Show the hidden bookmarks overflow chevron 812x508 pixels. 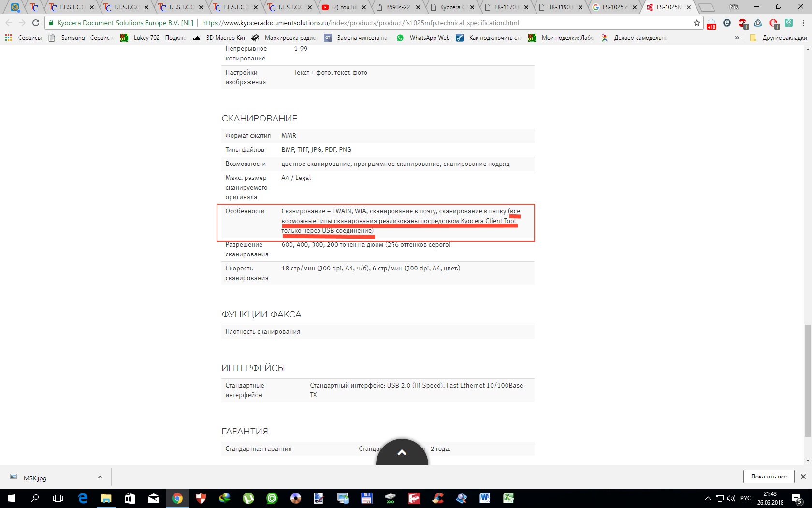point(737,38)
